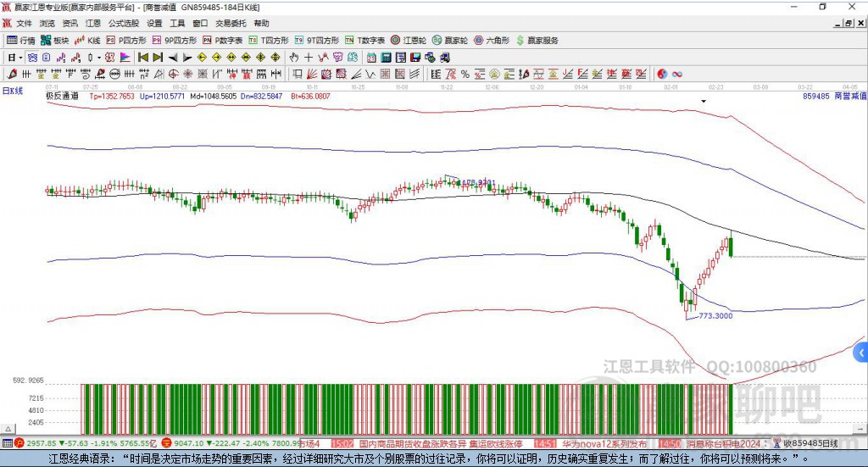
Task: Step chart right with black arrow
Action: [188, 58]
